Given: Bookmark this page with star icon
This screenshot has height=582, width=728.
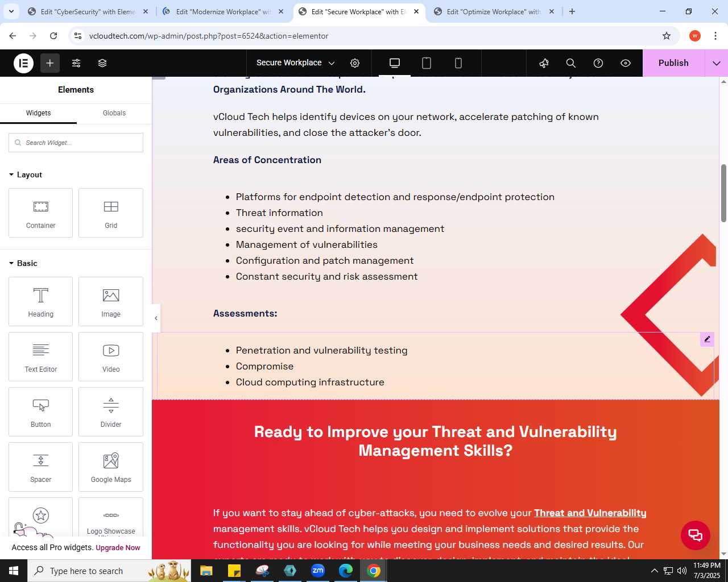Looking at the screenshot, I should 667,36.
